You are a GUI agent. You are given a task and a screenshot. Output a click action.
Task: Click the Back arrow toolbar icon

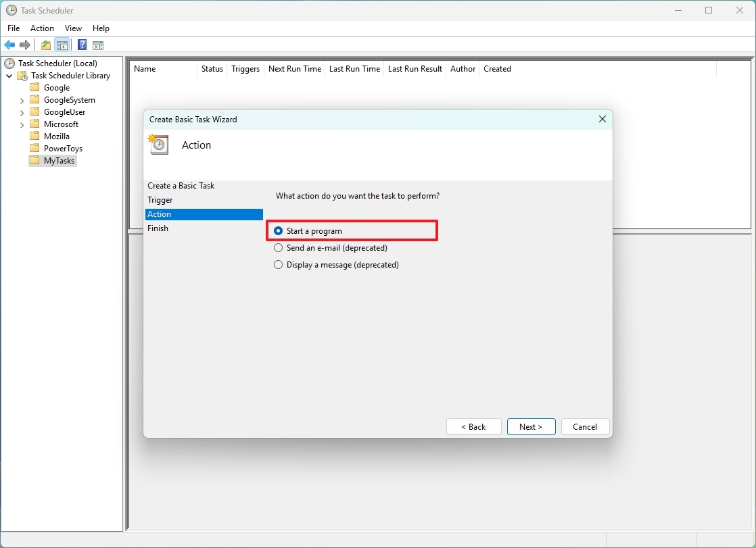click(x=9, y=45)
